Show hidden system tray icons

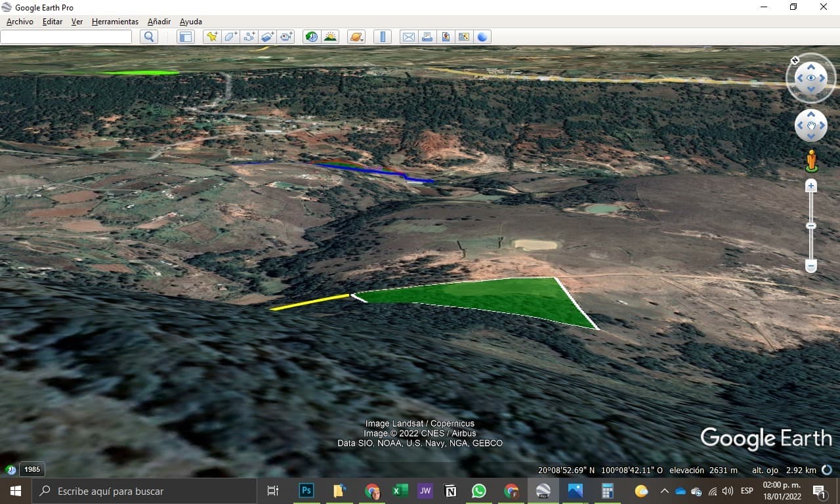(665, 491)
